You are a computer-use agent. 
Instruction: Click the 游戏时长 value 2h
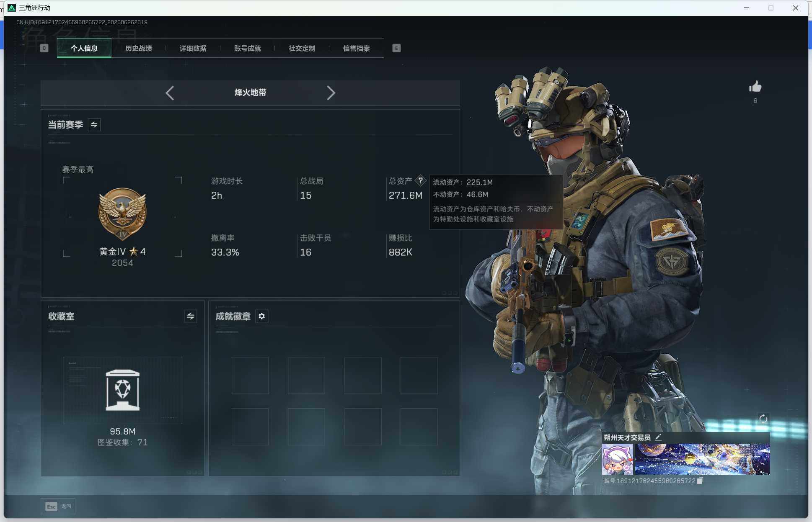[x=217, y=195]
